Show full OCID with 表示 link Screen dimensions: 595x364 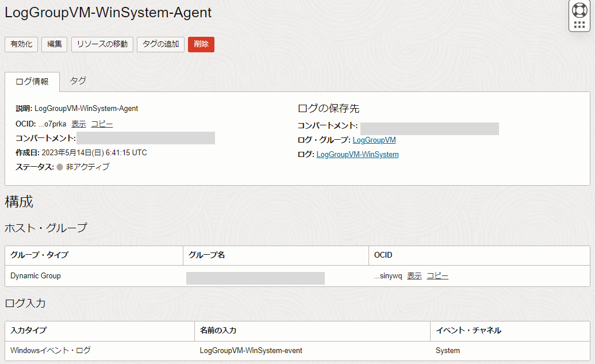point(78,123)
